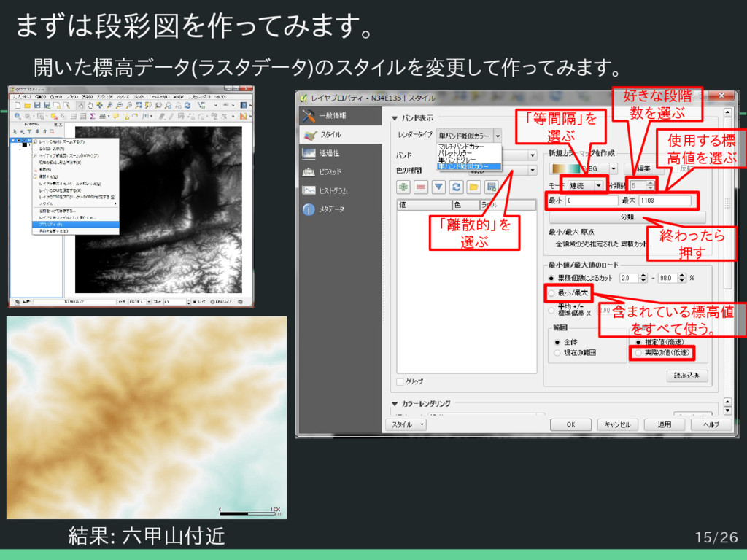Click Save Project icon in QGIS window
Image resolution: width=747 pixels, height=560 pixels.
tap(37, 105)
